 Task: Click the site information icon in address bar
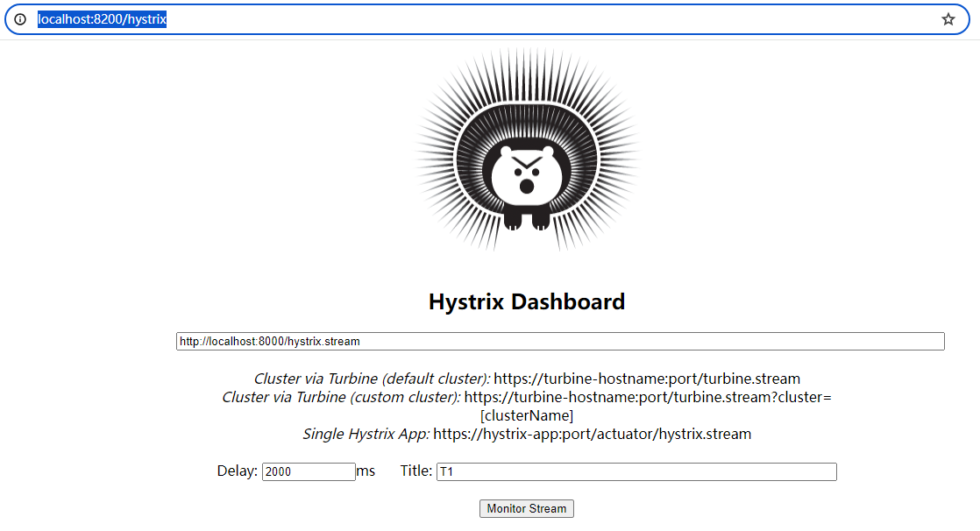[x=21, y=19]
